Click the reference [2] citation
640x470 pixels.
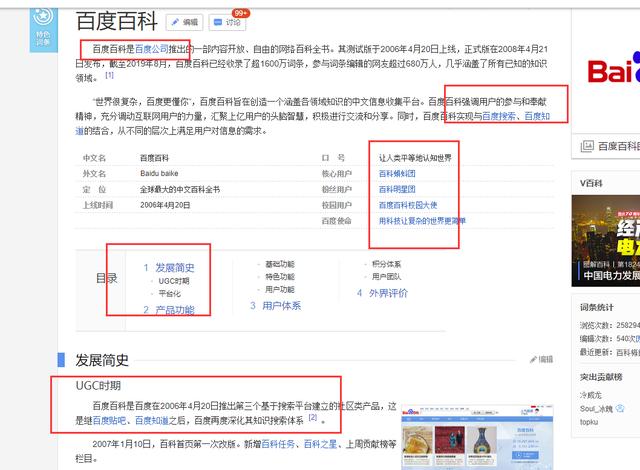313,417
